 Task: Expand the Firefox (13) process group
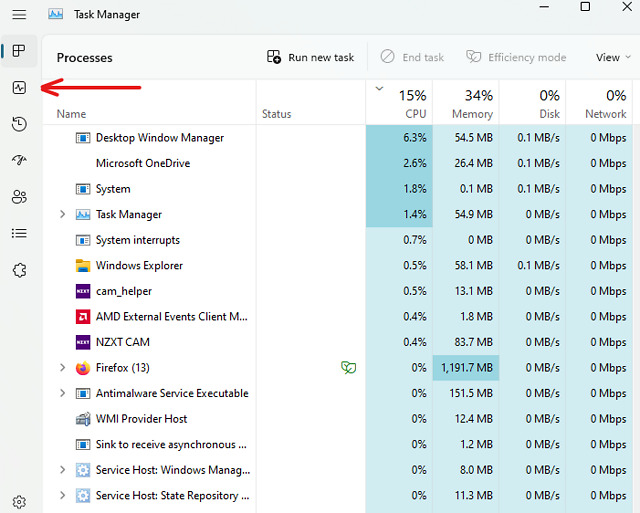tap(63, 368)
